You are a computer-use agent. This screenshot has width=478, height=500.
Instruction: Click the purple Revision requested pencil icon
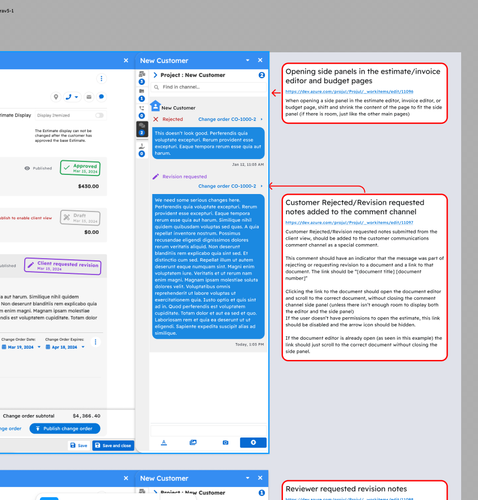(156, 176)
